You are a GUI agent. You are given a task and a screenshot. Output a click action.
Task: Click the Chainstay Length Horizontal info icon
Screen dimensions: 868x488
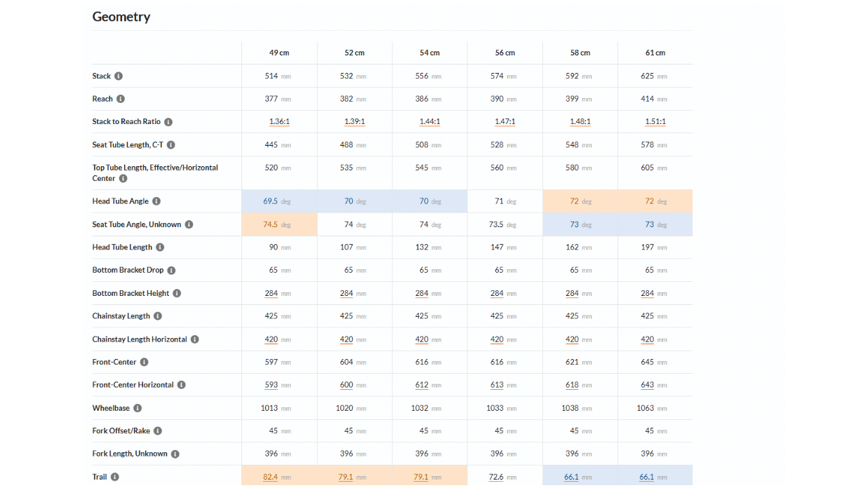pyautogui.click(x=195, y=339)
